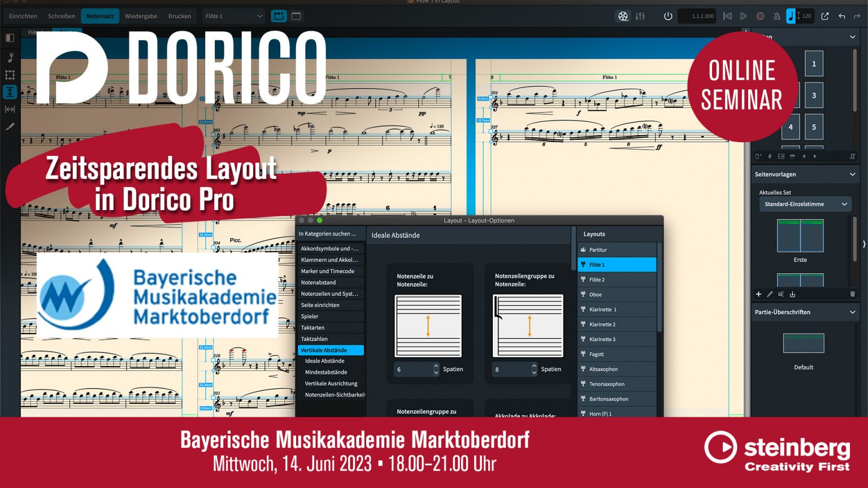
Task: Select Taktzahlen category
Action: pyautogui.click(x=331, y=339)
